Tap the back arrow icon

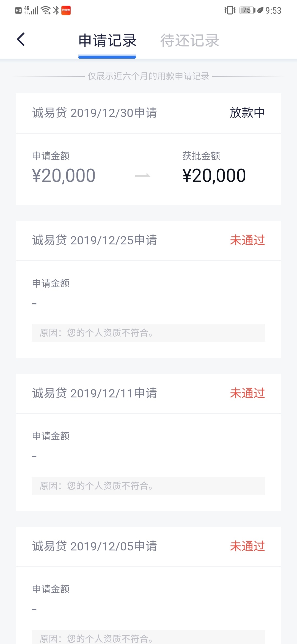tap(21, 39)
